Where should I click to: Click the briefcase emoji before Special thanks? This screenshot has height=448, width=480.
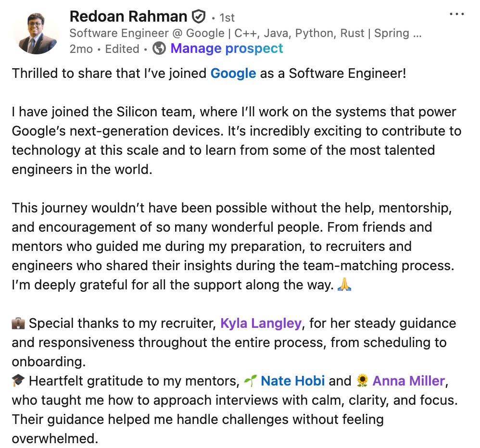18,324
